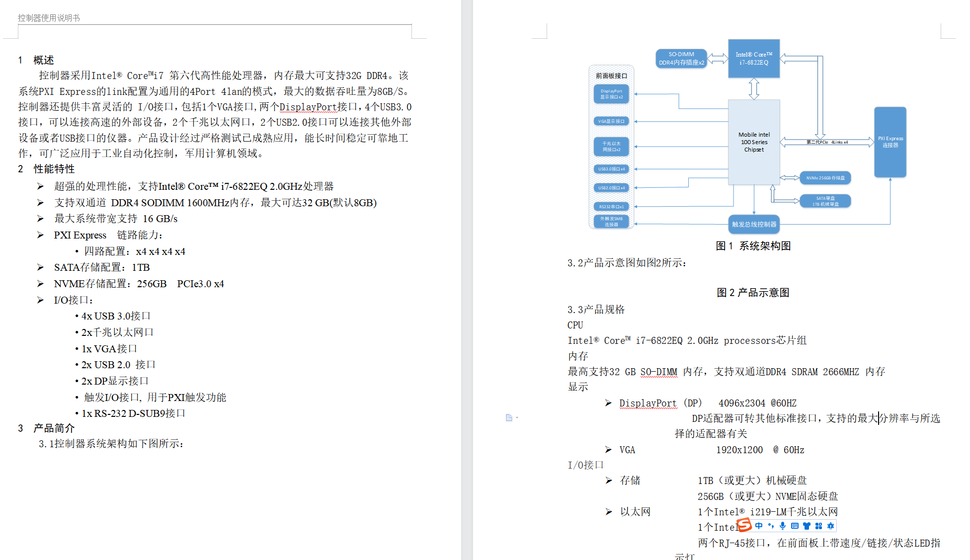This screenshot has height=560, width=970.
Task: Open the Sogou skin shirt icon
Action: (x=807, y=526)
